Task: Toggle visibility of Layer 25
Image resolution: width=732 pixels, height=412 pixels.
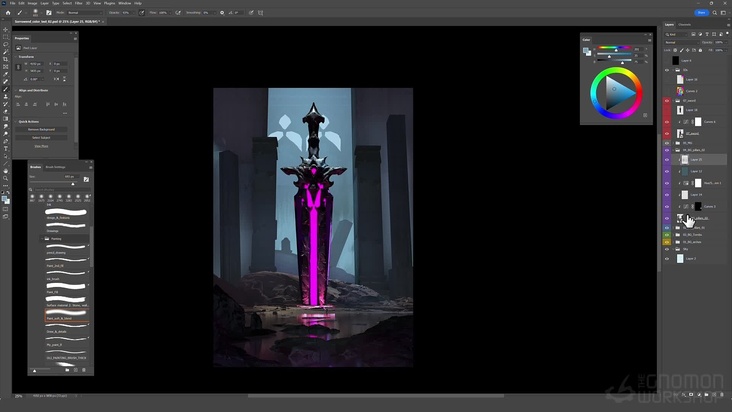Action: 667,160
